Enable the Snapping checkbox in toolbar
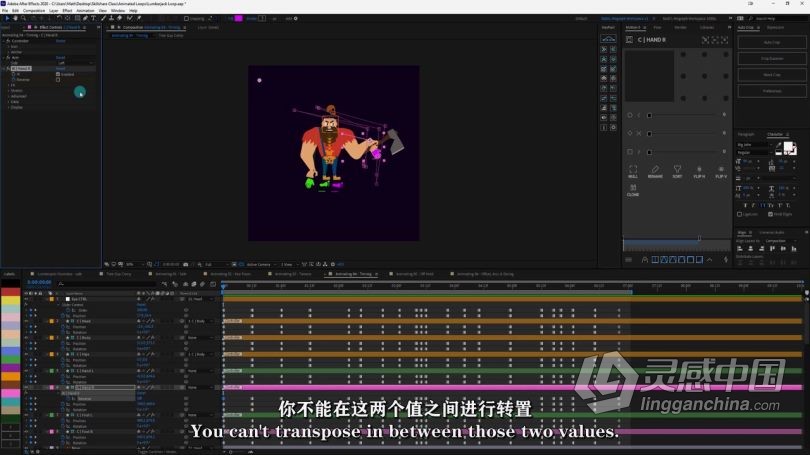The height and width of the screenshot is (455, 810). point(188,18)
